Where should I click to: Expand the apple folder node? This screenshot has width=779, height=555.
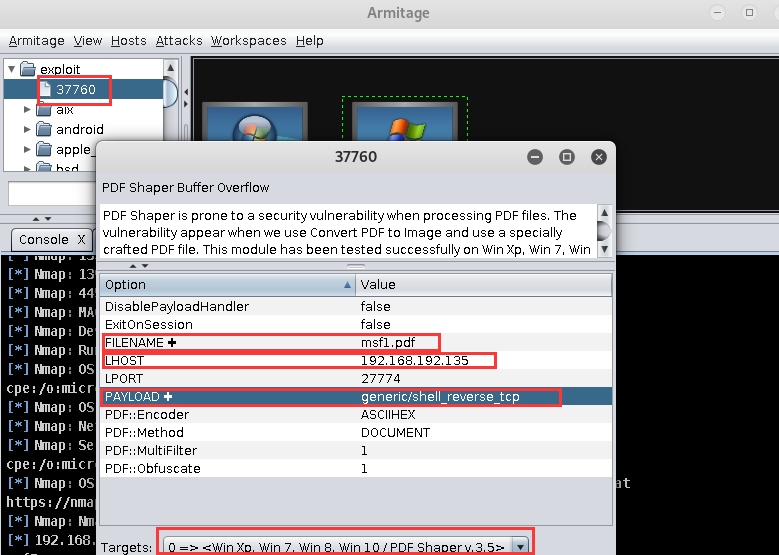(27, 149)
